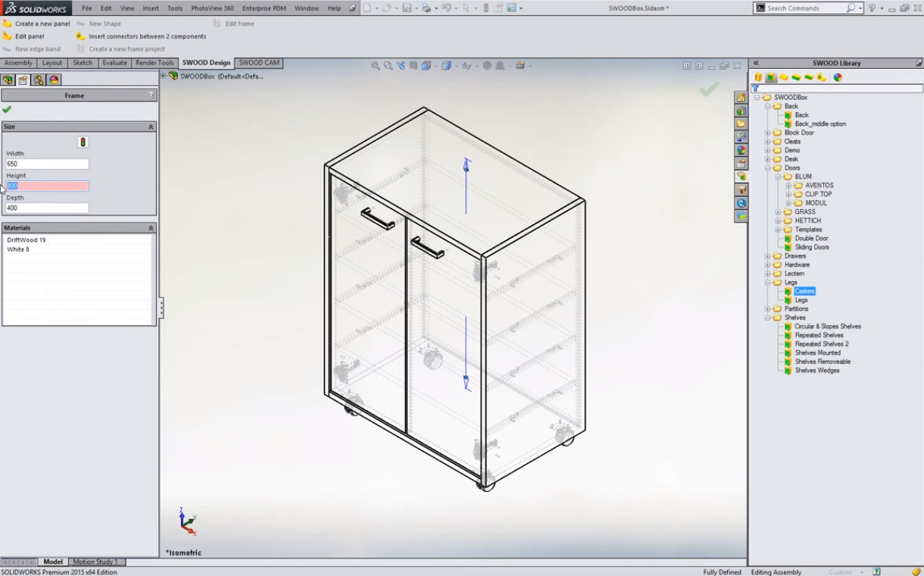Expand the Drawers folder in library

click(x=767, y=256)
